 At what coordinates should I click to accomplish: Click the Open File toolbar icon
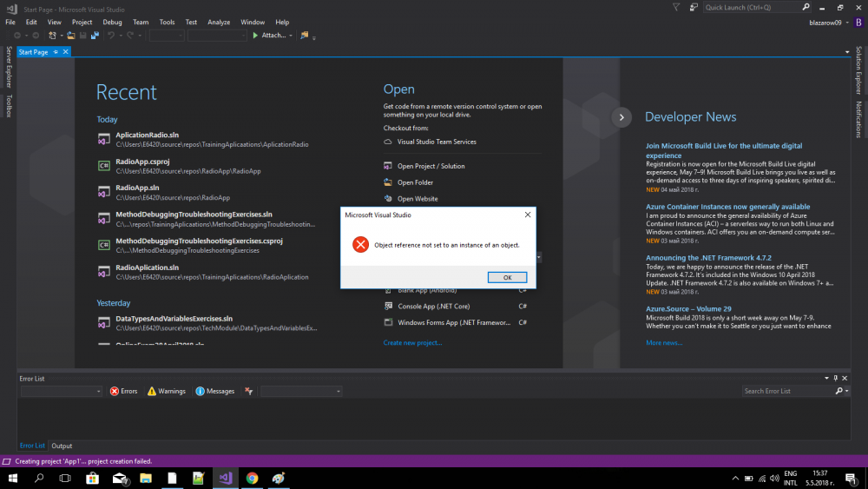click(71, 36)
